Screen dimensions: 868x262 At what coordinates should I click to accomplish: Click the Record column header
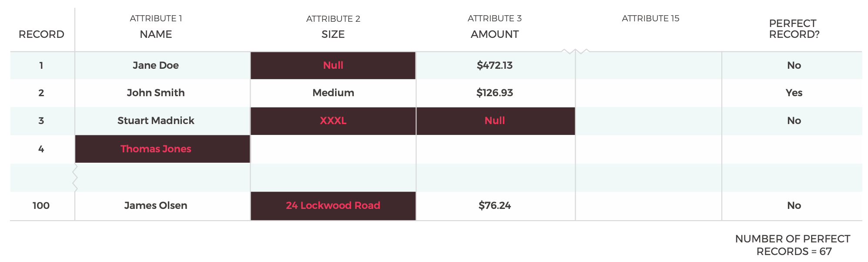41,34
